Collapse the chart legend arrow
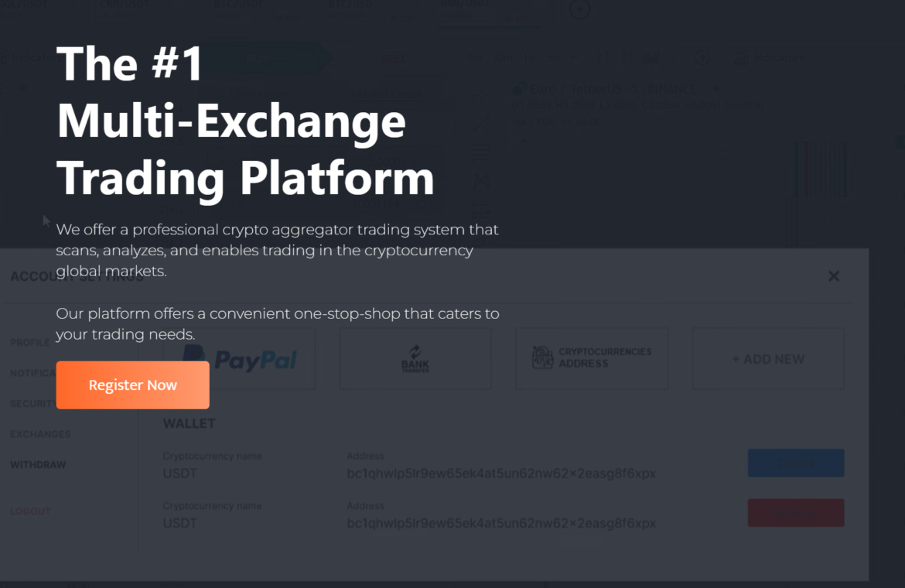 pyautogui.click(x=524, y=142)
